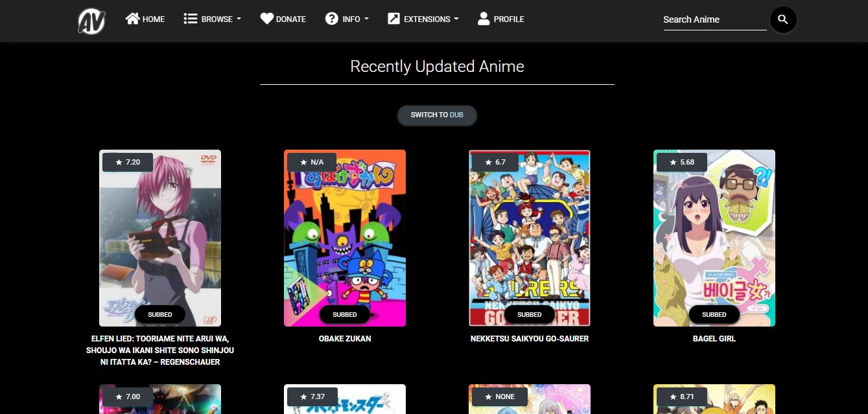This screenshot has height=414, width=868.
Task: Open the Elfen Lied poster thumbnail
Action: tap(160, 238)
